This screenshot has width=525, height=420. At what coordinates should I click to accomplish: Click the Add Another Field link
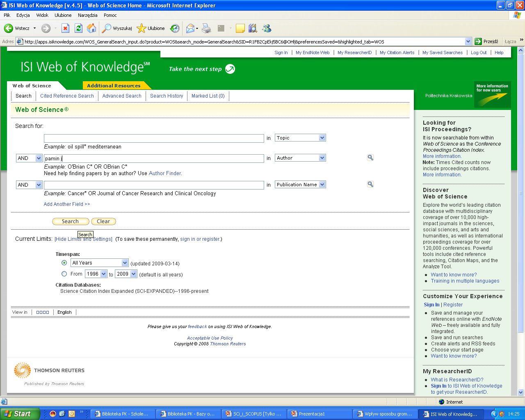pyautogui.click(x=67, y=204)
